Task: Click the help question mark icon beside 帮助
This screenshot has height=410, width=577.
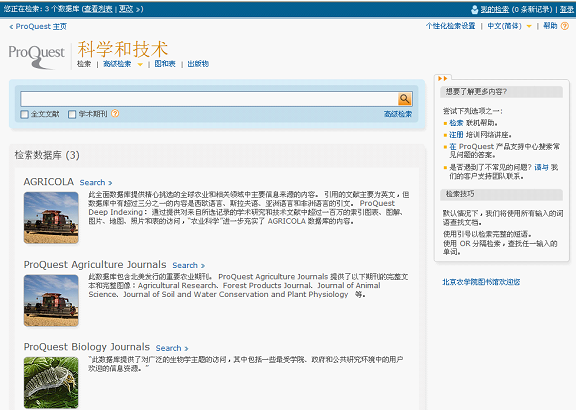Action: pos(565,26)
